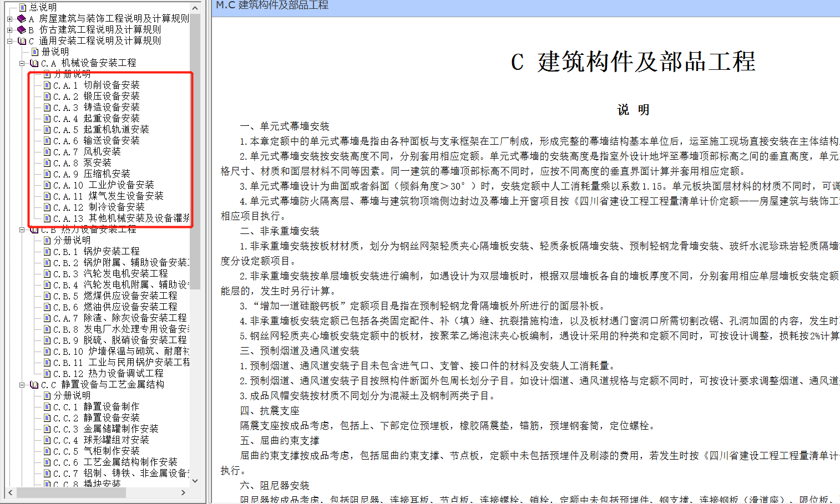Click the heading 二、非承重墙安装
Screen dimensions: 840x504
(x=280, y=231)
